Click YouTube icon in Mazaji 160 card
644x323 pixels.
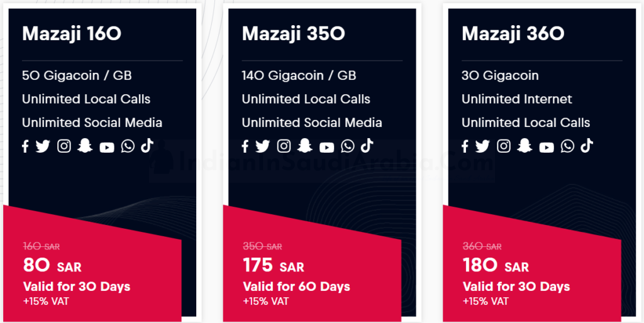(107, 147)
